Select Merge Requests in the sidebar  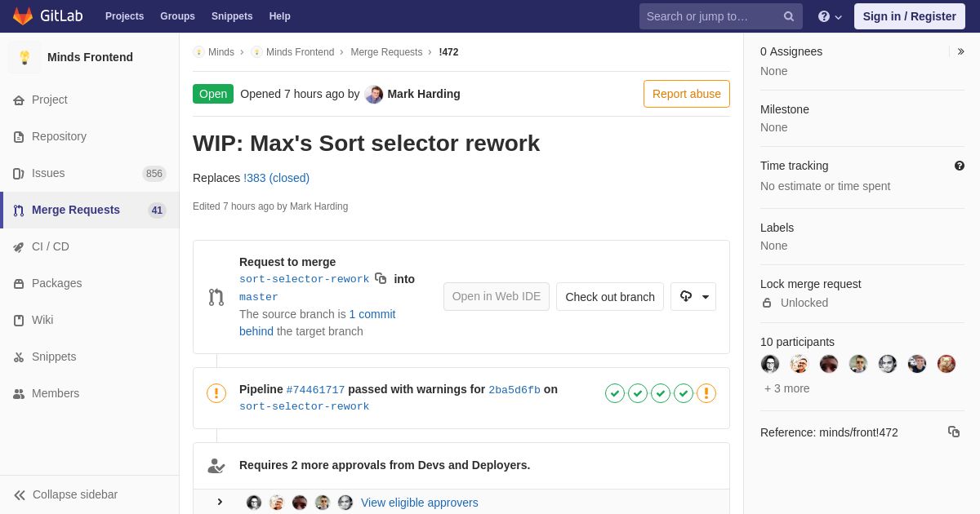tap(90, 210)
